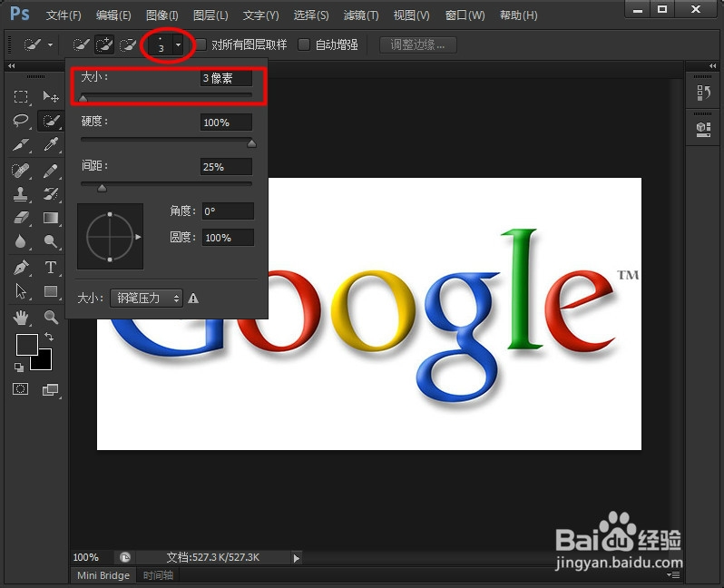Click the 间距 field showing 25%
The height and width of the screenshot is (588, 724).
point(226,167)
